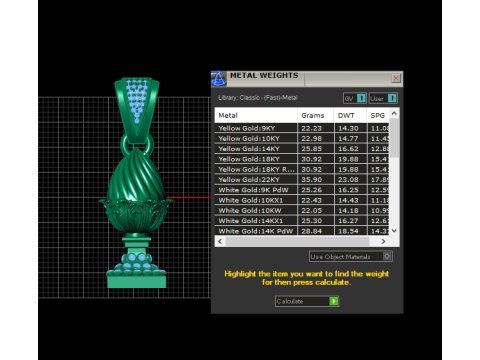This screenshot has width=480, height=360.
Task: Select the White Gold:14K PdW row
Action: 302,231
